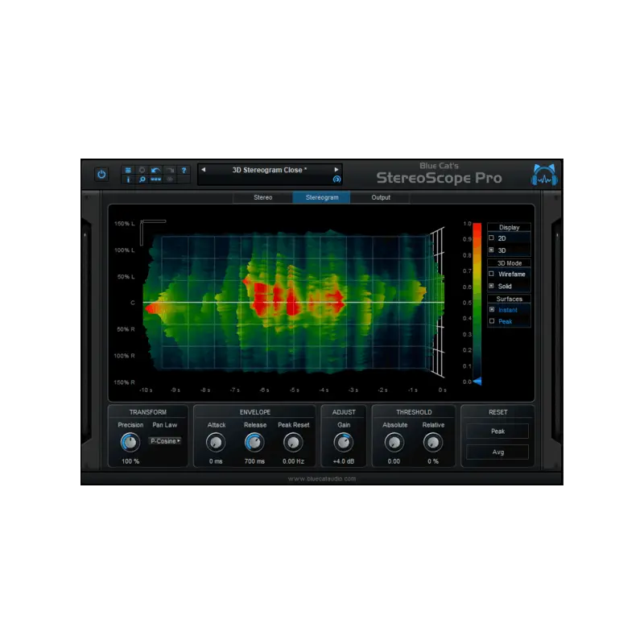Click the circular preset settings icon

pyautogui.click(x=336, y=179)
